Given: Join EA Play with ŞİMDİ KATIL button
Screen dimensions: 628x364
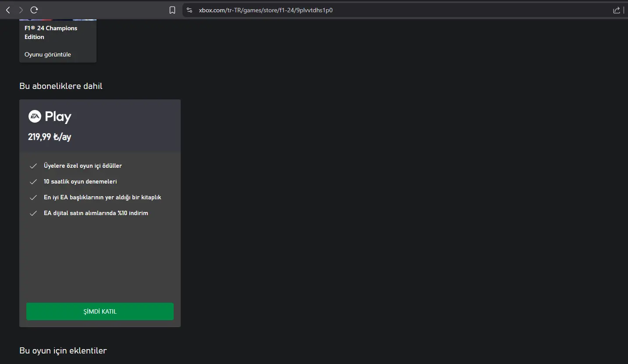Looking at the screenshot, I should point(100,311).
